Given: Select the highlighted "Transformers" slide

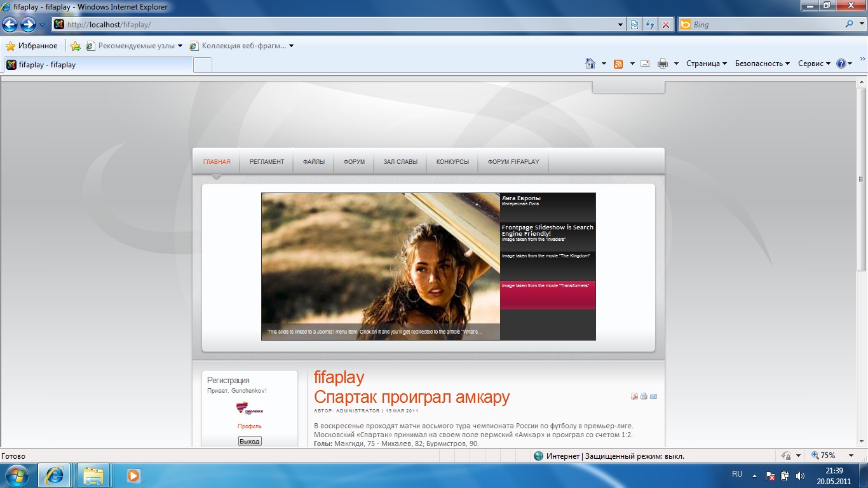Looking at the screenshot, I should pyautogui.click(x=548, y=295).
